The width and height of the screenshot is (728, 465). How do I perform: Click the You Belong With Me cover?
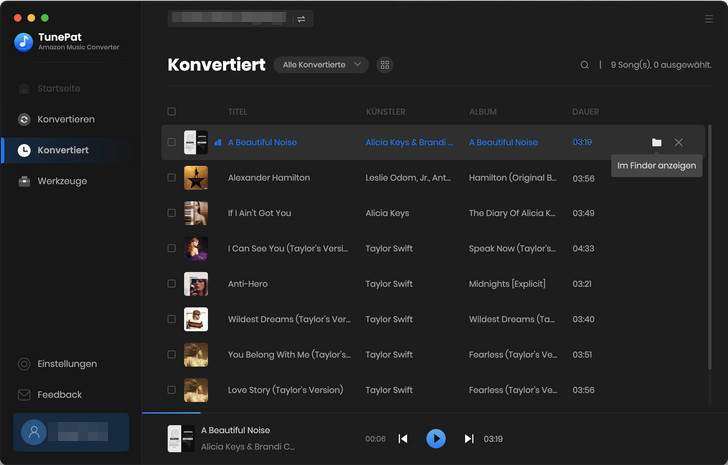click(x=196, y=355)
